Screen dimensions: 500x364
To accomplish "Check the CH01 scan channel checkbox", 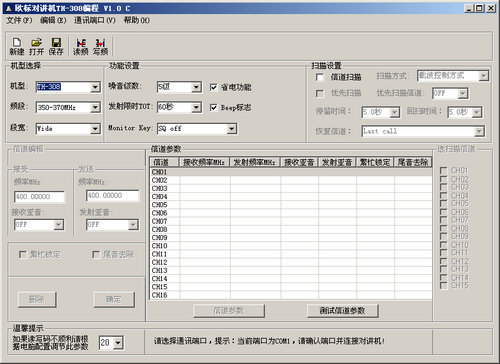I will tap(443, 171).
